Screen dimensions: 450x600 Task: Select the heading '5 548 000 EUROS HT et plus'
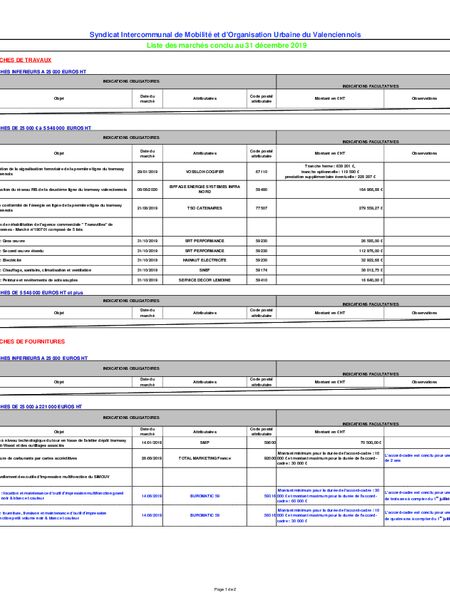click(41, 293)
